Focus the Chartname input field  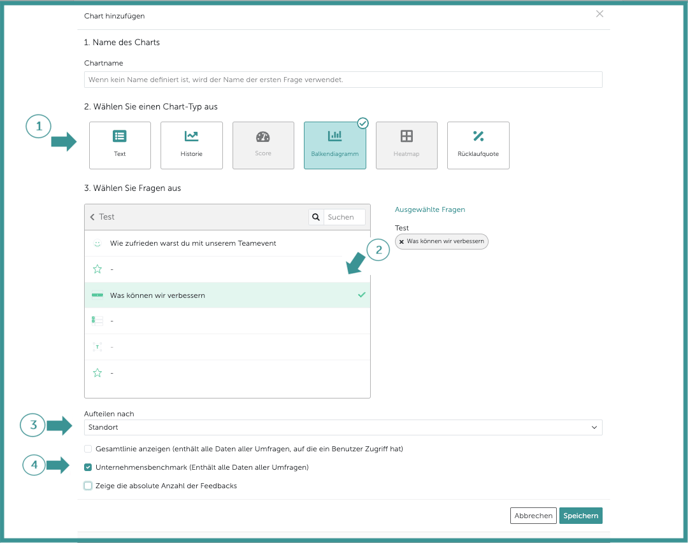click(x=343, y=79)
